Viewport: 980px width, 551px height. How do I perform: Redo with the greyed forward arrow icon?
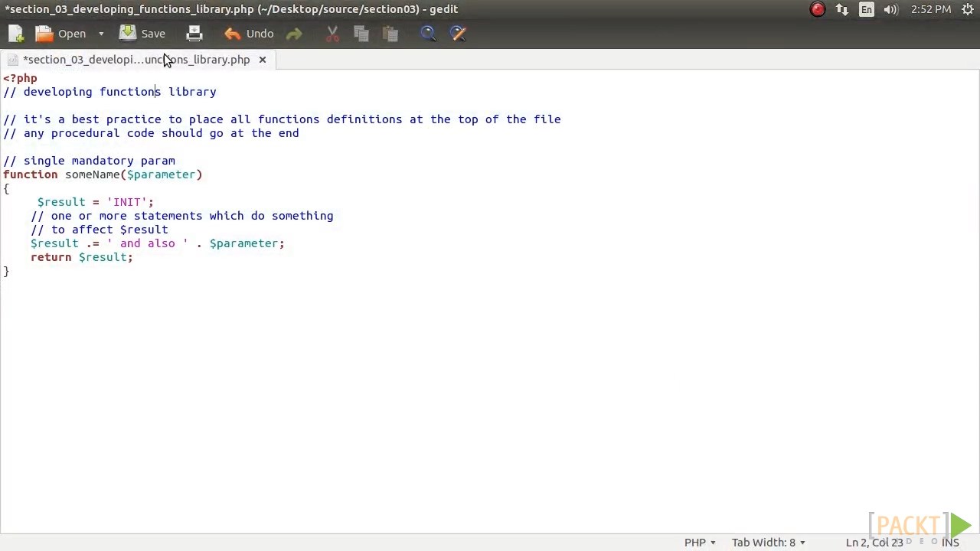click(294, 34)
